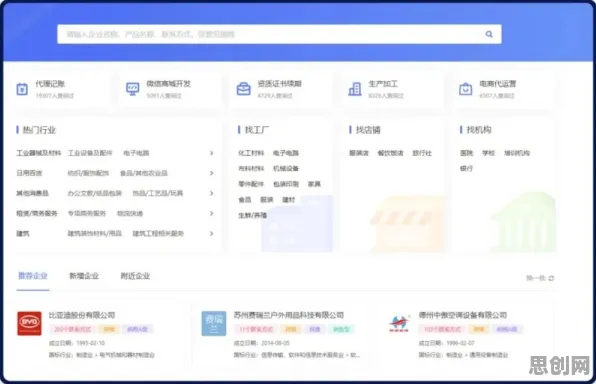The width and height of the screenshot is (596, 384).
Task: Select 银行 under 找机构
Action: [466, 168]
